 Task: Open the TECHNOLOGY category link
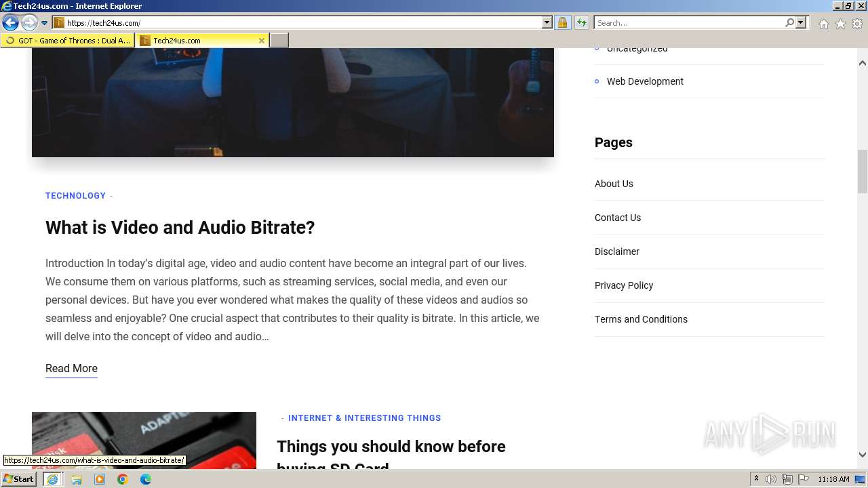click(75, 196)
